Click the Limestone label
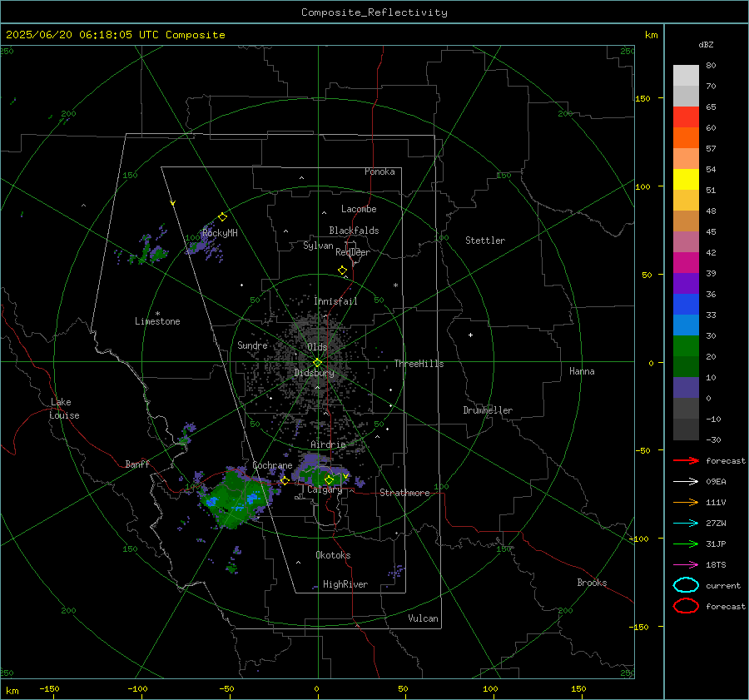The height and width of the screenshot is (700, 749). point(157,321)
